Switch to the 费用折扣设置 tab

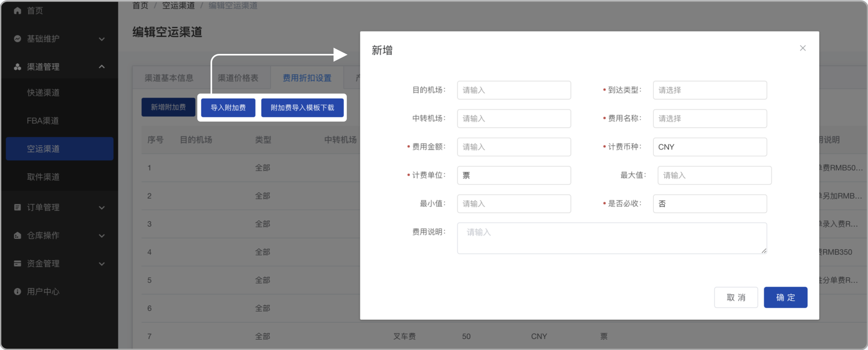tap(307, 78)
